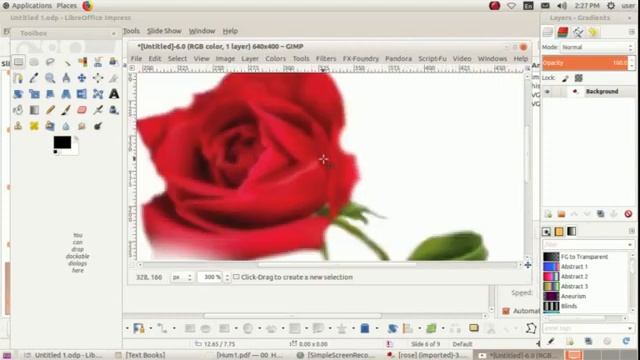Select the Clone stamp tool

pyautogui.click(x=18, y=126)
